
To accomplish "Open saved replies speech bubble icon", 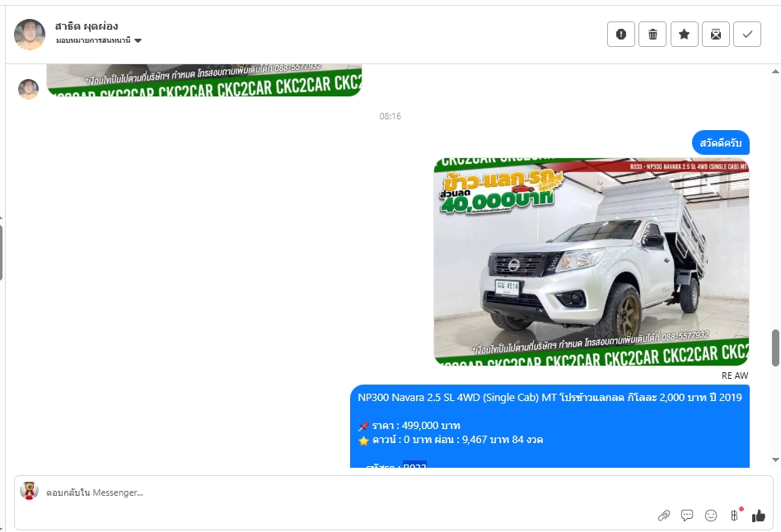I will tap(687, 516).
